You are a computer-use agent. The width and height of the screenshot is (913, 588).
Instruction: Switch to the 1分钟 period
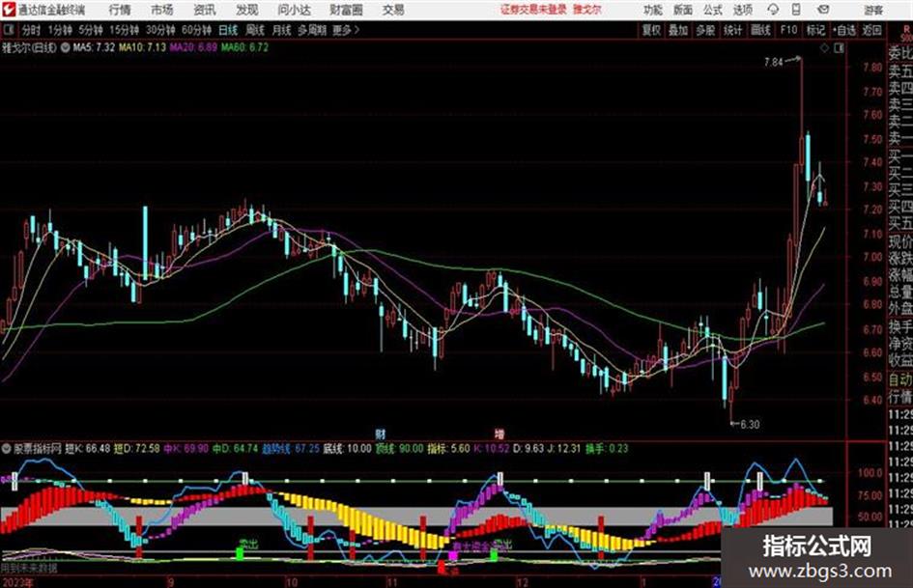[x=59, y=30]
